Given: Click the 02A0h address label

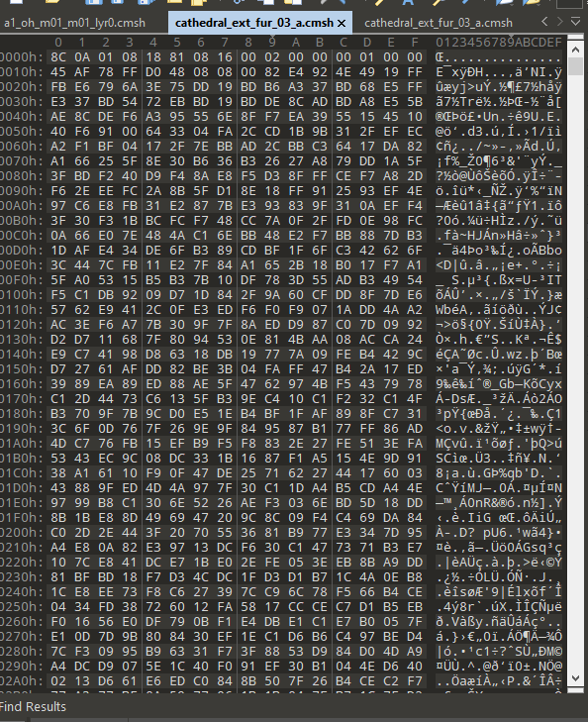Looking at the screenshot, I should click(x=22, y=681).
